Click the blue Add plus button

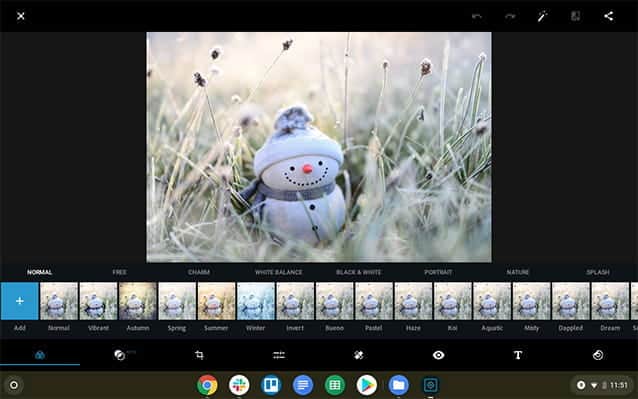click(20, 301)
